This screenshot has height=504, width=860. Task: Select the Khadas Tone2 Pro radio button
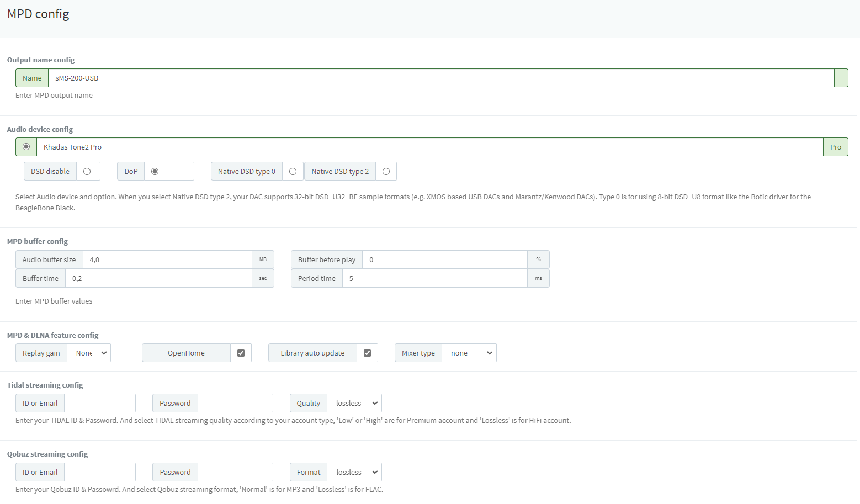coord(26,147)
